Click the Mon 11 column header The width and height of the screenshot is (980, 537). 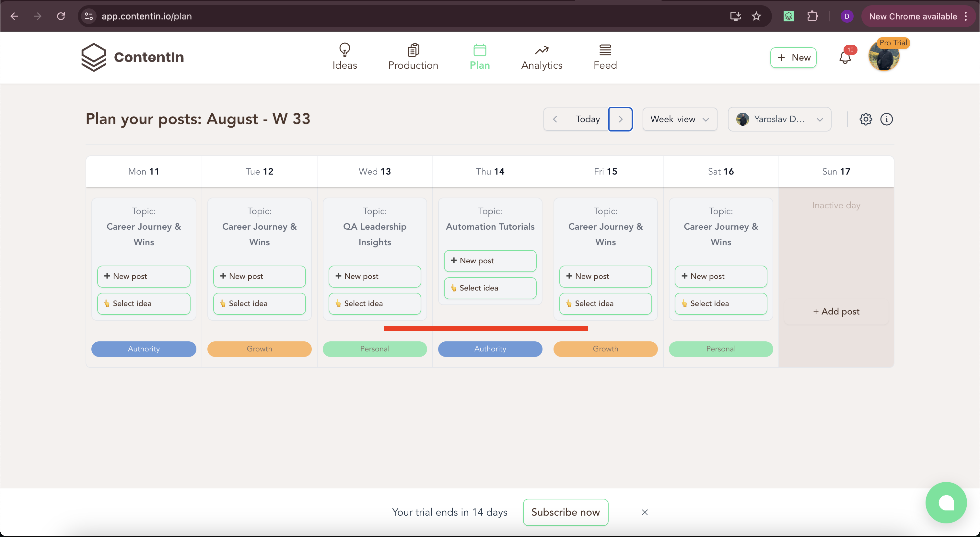click(x=144, y=172)
